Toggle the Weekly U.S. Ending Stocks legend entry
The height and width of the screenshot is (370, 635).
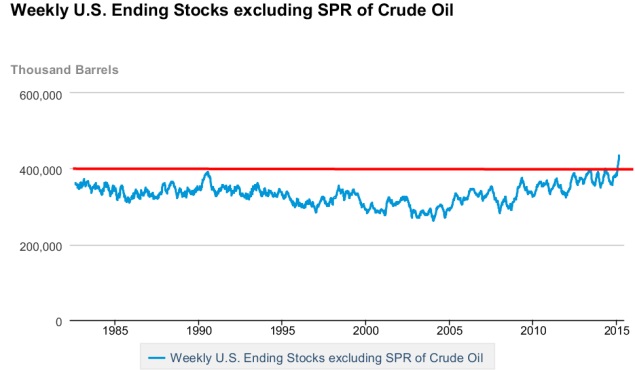pyautogui.click(x=317, y=357)
